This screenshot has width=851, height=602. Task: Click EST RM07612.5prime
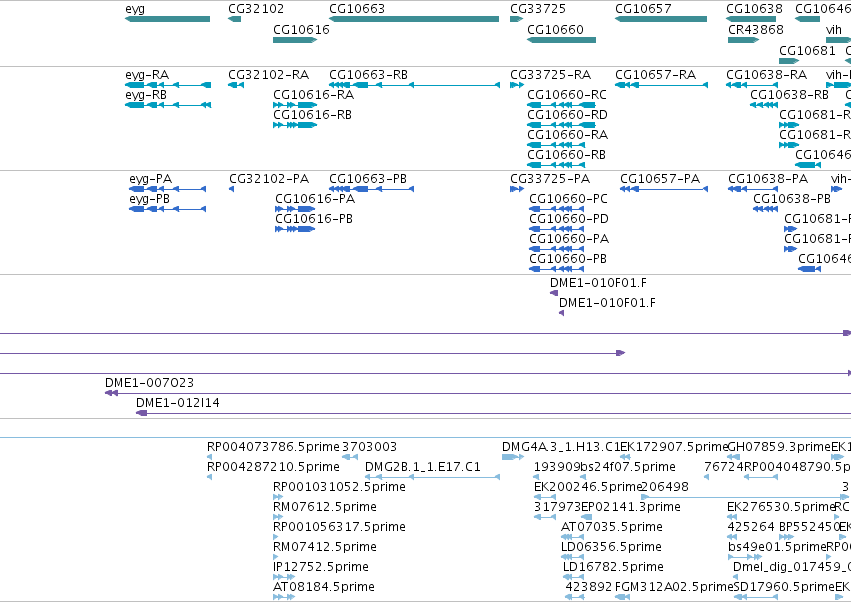point(325,507)
